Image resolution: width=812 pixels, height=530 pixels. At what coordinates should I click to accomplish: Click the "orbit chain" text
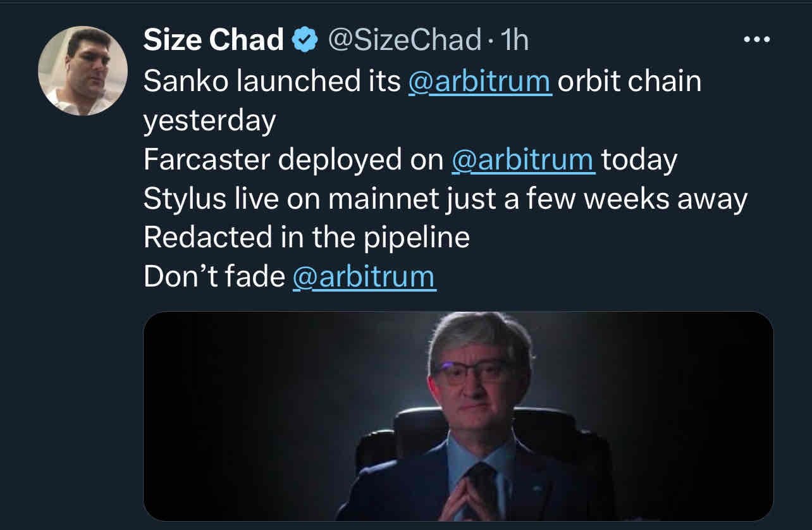point(630,82)
